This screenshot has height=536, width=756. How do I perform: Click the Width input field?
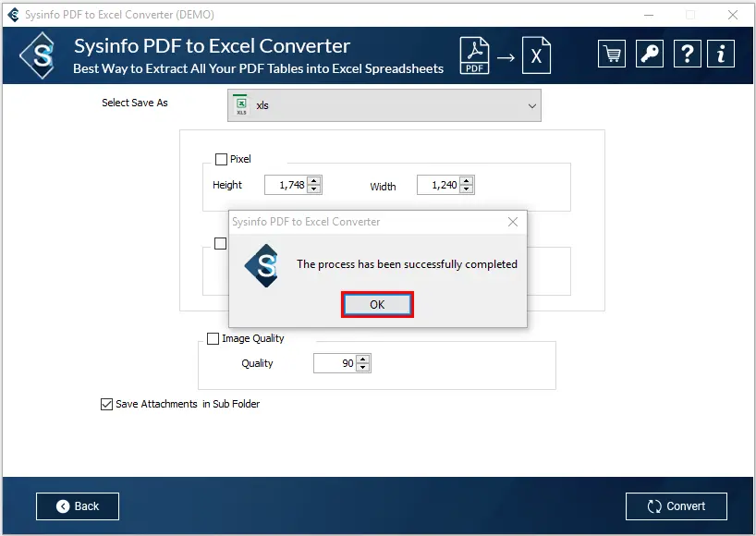[x=439, y=185]
